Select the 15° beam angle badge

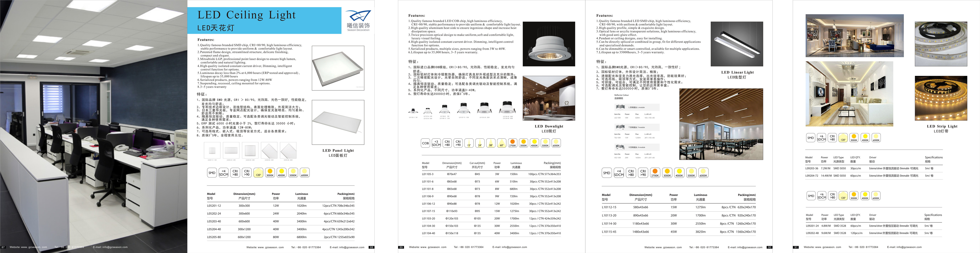(x=469, y=143)
